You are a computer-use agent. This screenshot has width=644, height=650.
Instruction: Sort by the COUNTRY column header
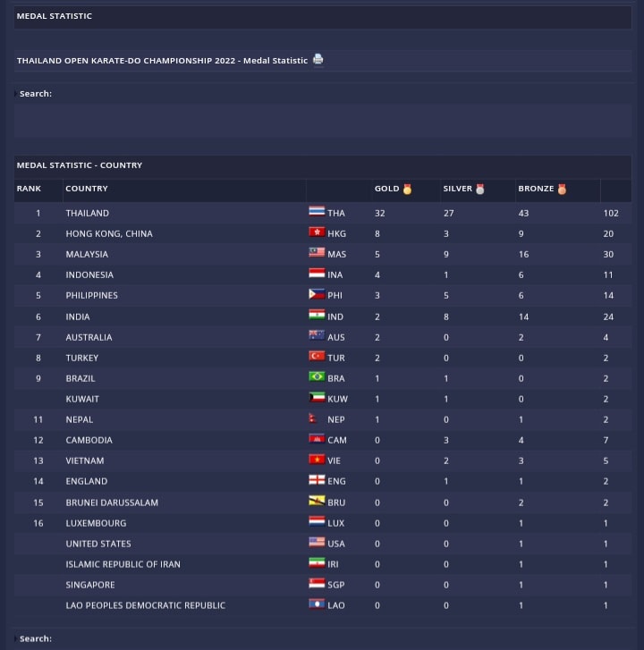(87, 189)
